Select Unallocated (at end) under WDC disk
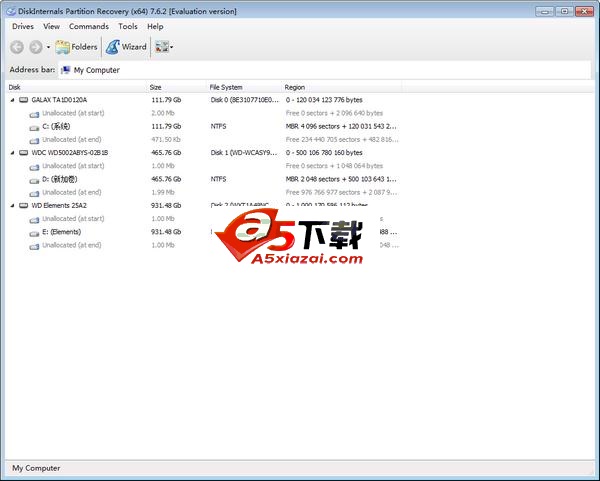This screenshot has width=600, height=481. tap(72, 192)
